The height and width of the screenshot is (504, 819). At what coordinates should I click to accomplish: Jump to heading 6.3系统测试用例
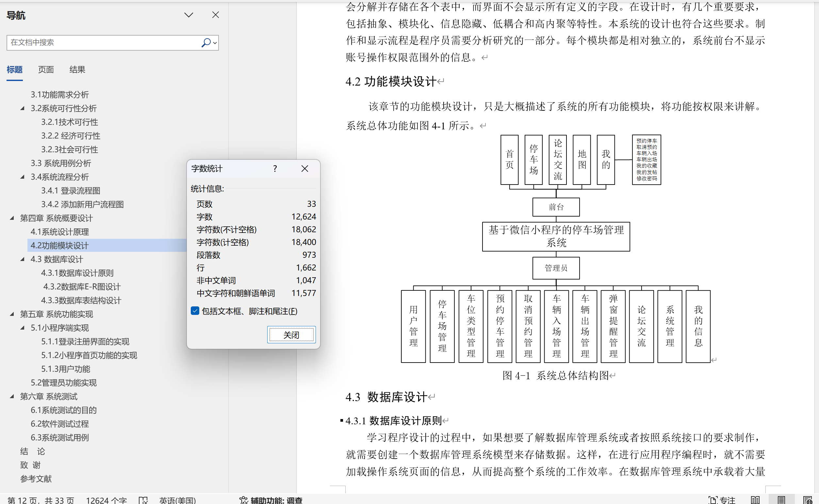(x=60, y=437)
